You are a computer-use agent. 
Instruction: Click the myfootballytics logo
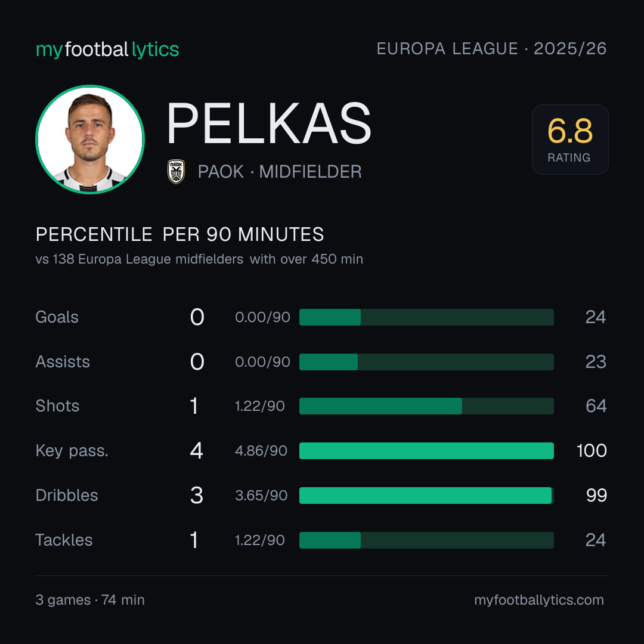click(x=107, y=49)
